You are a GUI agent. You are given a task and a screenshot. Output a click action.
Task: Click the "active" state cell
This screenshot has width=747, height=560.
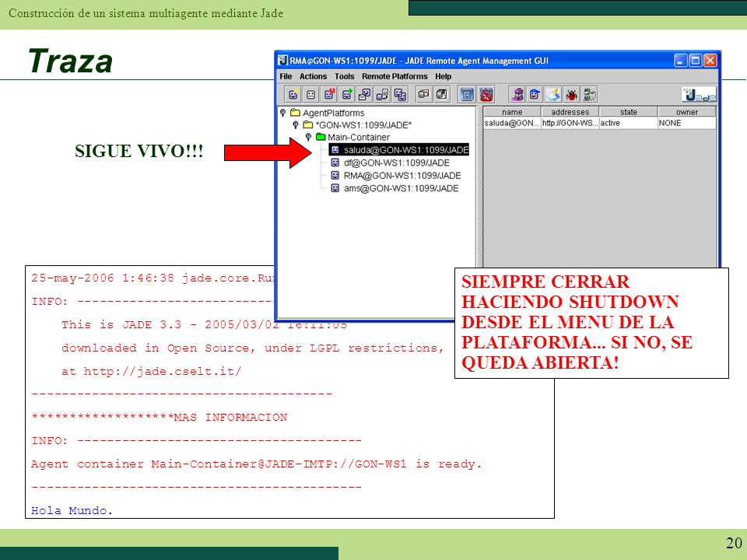tap(629, 123)
